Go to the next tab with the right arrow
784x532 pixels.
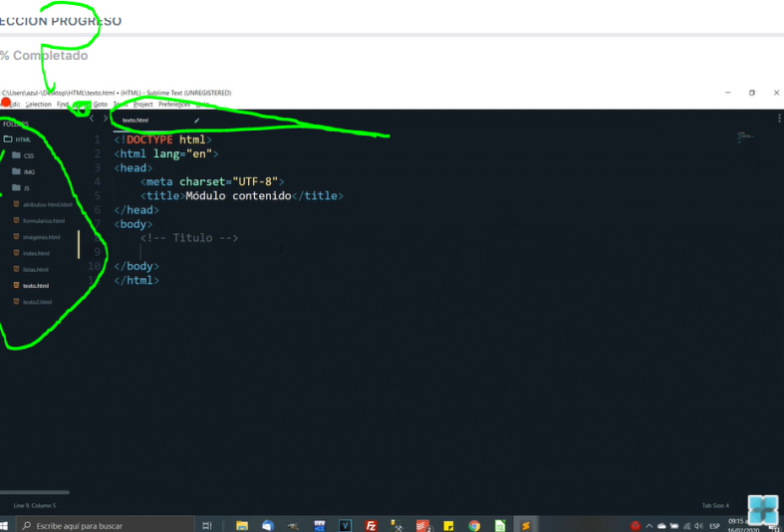106,120
